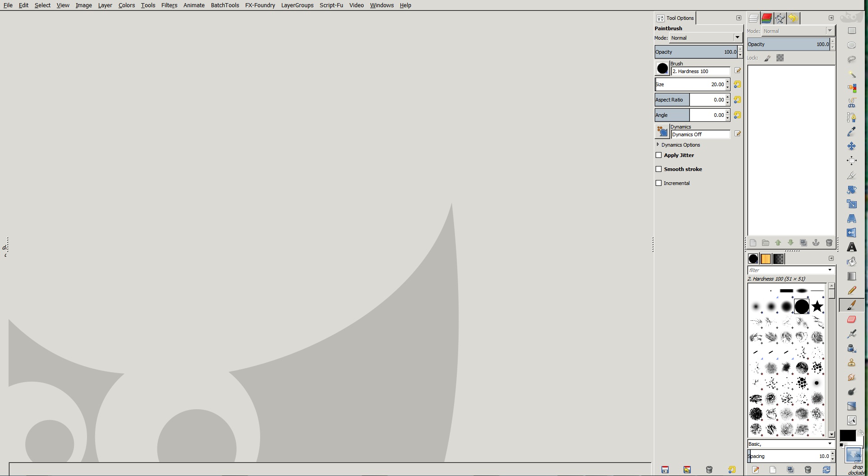Click the anchor floating layer button

pyautogui.click(x=816, y=243)
